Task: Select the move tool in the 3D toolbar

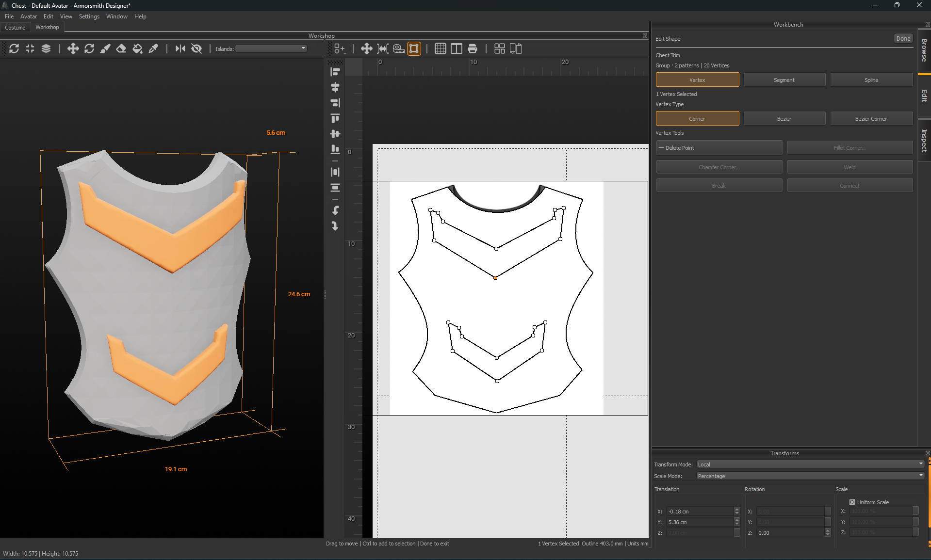Action: [73, 48]
